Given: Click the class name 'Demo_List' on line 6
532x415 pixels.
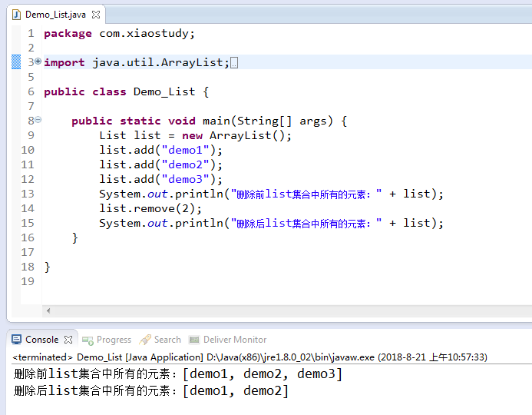Looking at the screenshot, I should tap(164, 91).
